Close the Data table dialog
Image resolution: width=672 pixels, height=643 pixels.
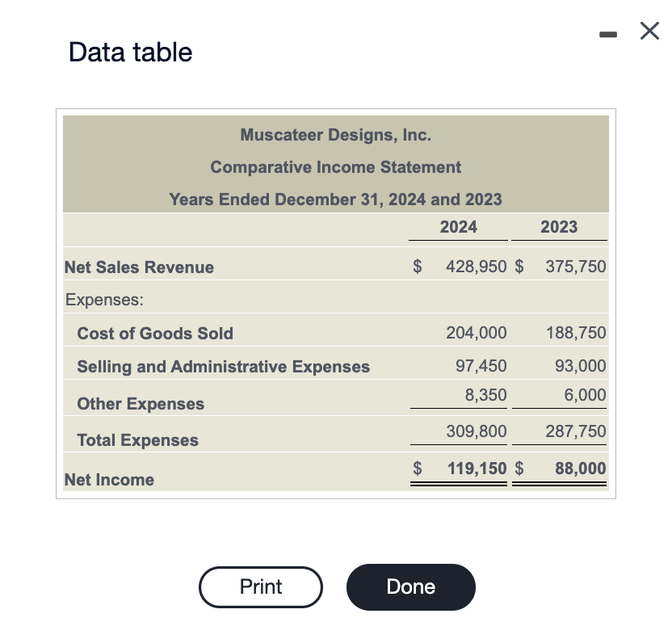tap(649, 31)
